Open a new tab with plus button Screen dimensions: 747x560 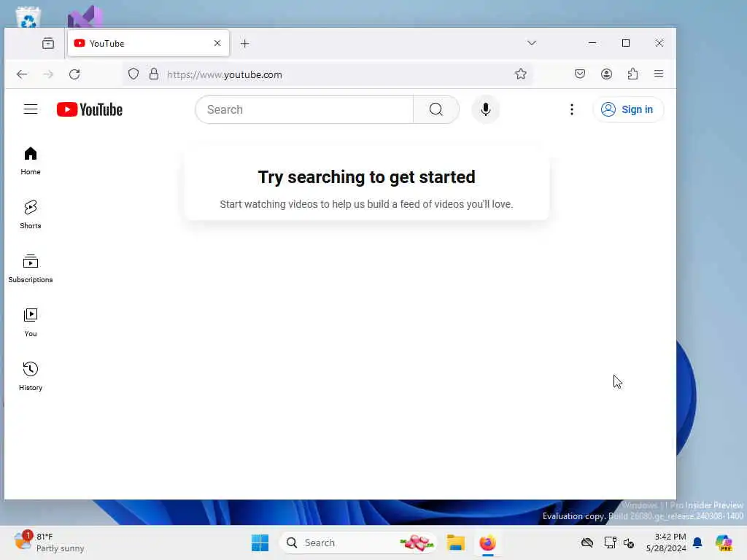[244, 43]
